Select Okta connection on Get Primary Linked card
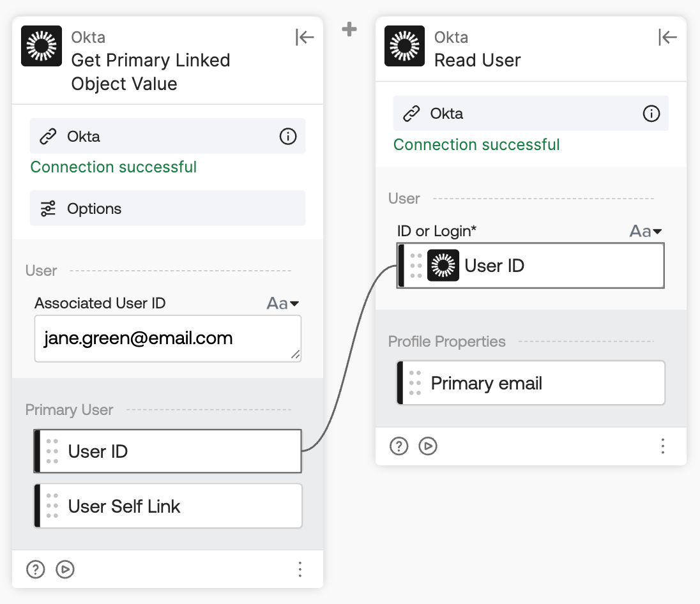 167,136
